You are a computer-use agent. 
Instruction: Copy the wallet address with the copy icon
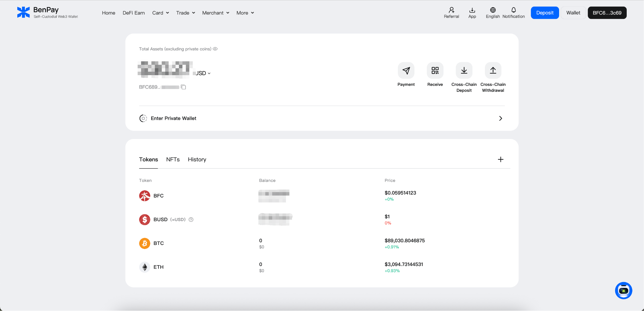point(183,87)
